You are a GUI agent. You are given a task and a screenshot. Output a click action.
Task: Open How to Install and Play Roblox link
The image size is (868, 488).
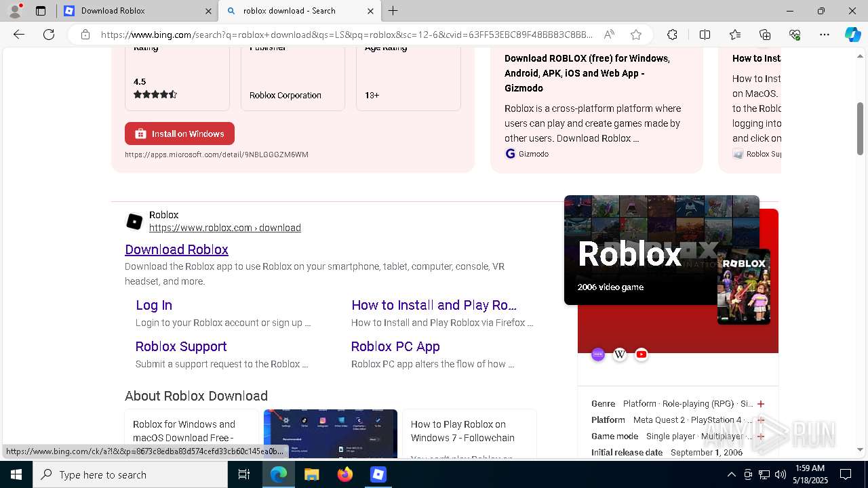tap(434, 305)
